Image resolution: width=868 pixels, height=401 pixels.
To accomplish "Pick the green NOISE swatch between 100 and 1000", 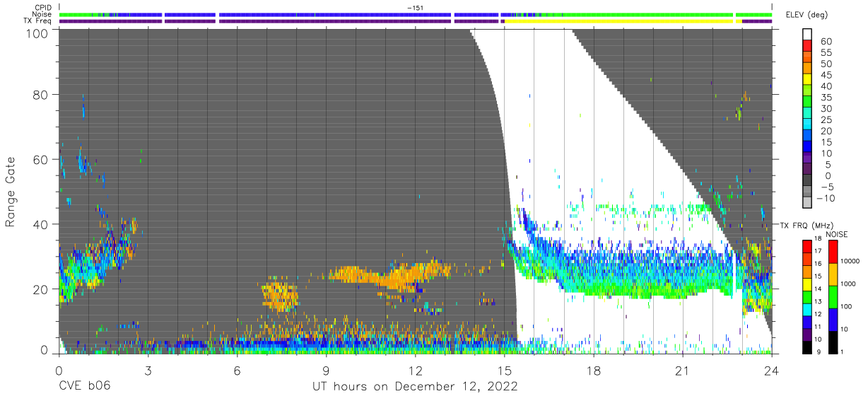I will [x=833, y=296].
